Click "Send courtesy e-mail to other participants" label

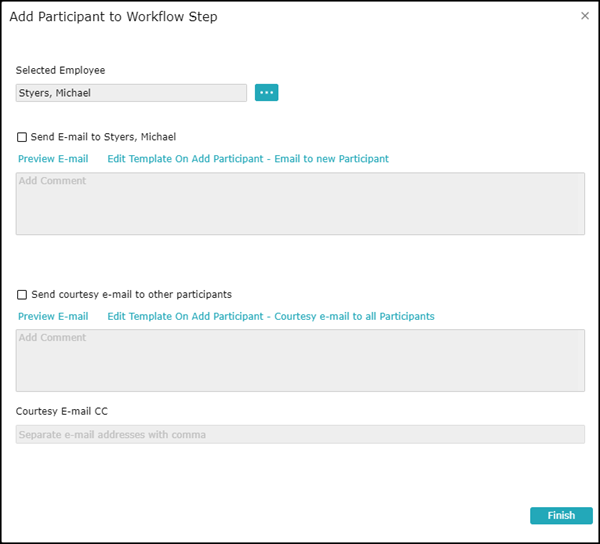pos(132,295)
